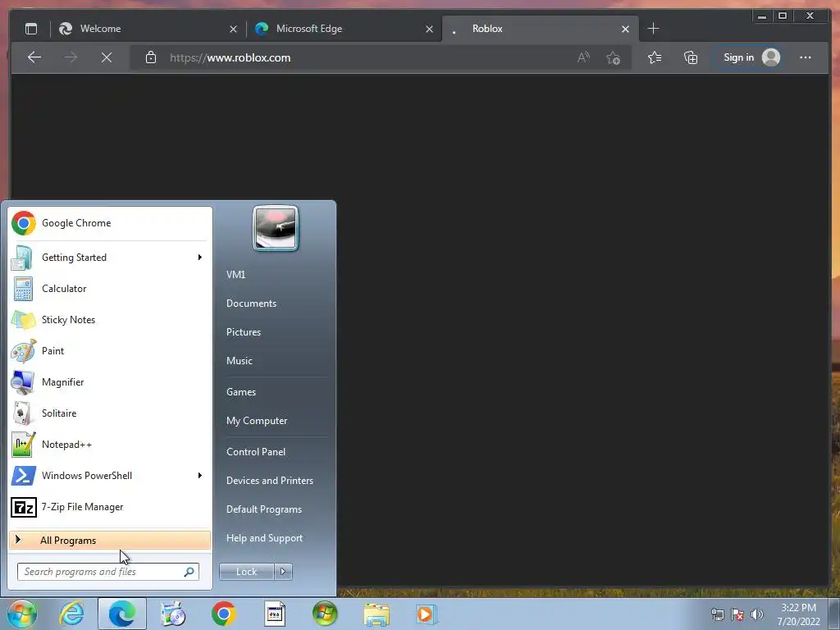Image resolution: width=840 pixels, height=630 pixels.
Task: Open Edge Settings and more menu
Action: [806, 57]
